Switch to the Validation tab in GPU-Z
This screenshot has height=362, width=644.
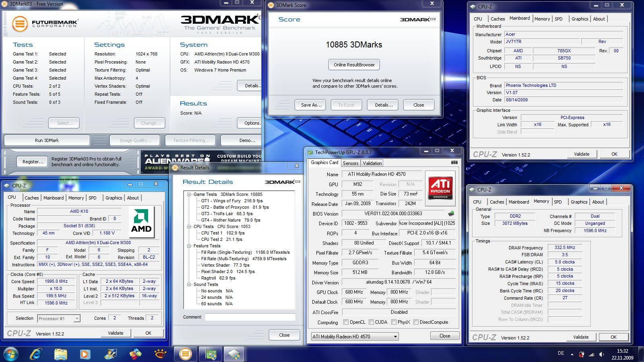[372, 163]
